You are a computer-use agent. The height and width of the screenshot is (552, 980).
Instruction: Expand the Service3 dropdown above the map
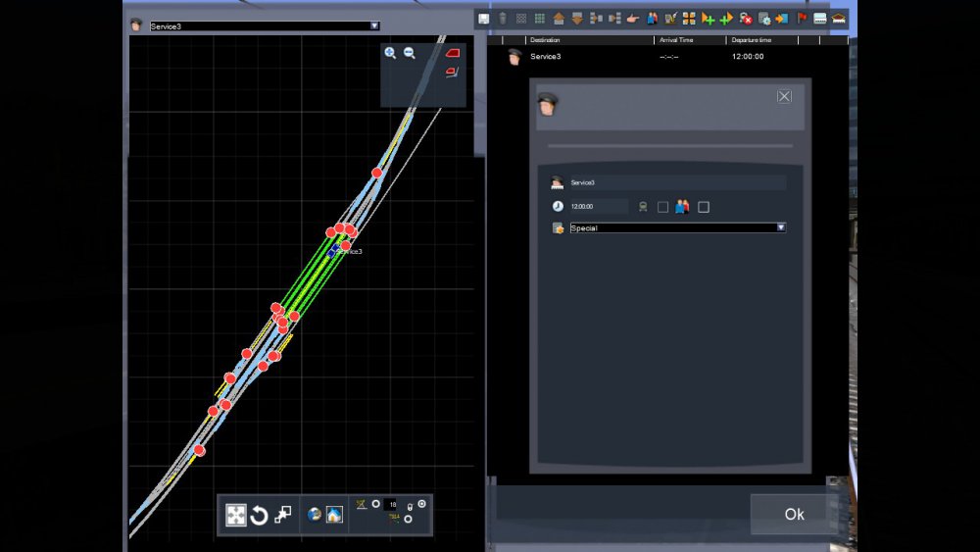(374, 26)
